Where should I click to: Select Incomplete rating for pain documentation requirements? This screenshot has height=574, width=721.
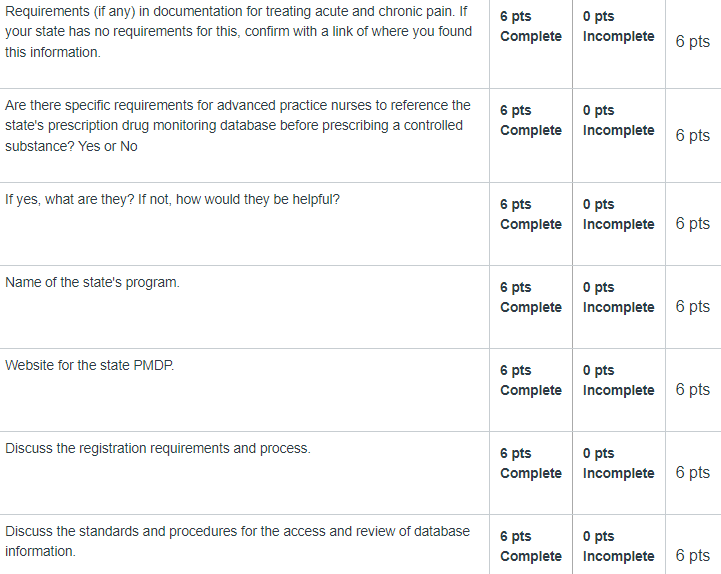618,44
